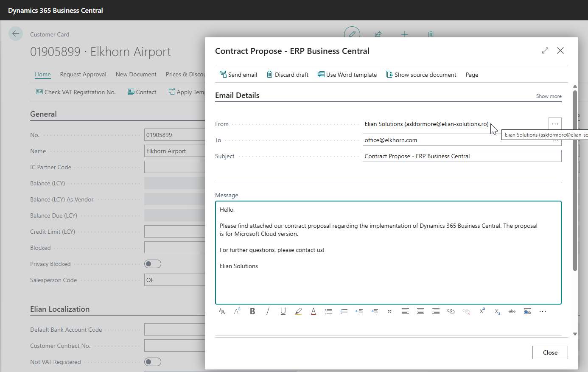
Task: Click the scroll down arrow in dialog
Action: click(x=575, y=334)
